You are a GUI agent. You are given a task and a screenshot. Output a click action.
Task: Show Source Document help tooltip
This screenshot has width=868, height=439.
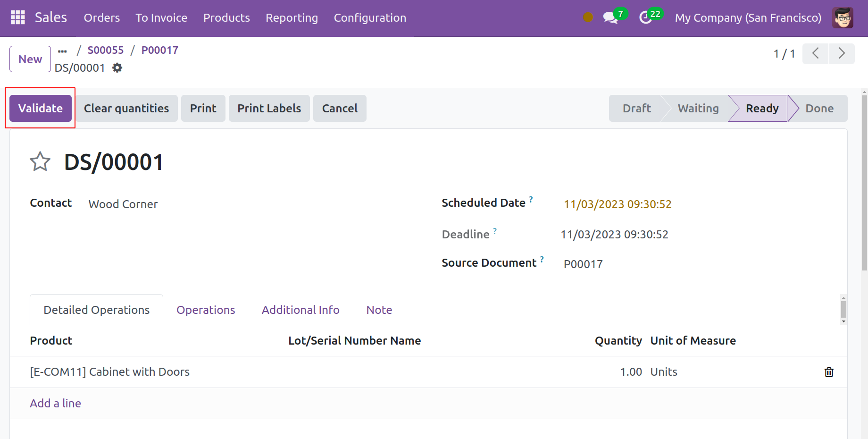click(542, 259)
